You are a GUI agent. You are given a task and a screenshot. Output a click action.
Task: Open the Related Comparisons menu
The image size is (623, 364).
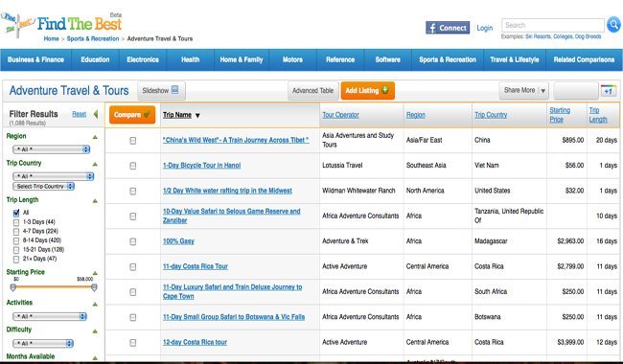584,60
